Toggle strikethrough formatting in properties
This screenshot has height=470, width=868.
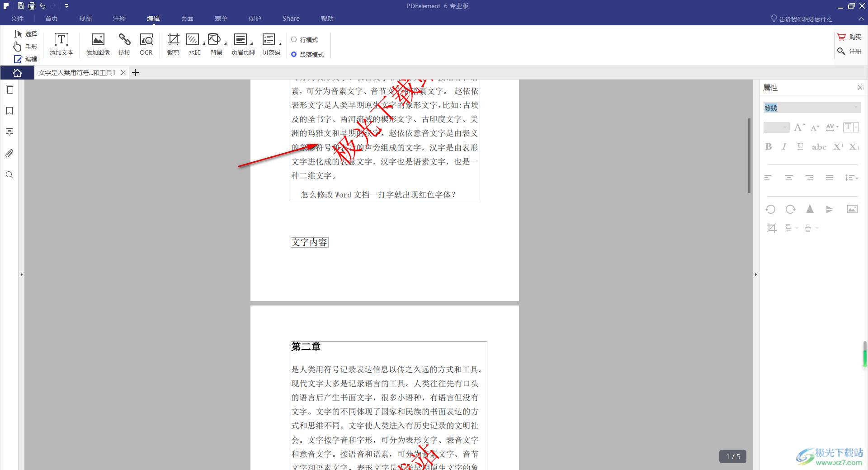(819, 147)
